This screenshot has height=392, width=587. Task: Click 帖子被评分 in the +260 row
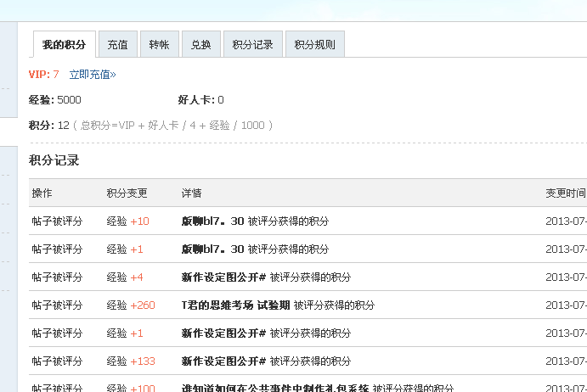tap(57, 305)
